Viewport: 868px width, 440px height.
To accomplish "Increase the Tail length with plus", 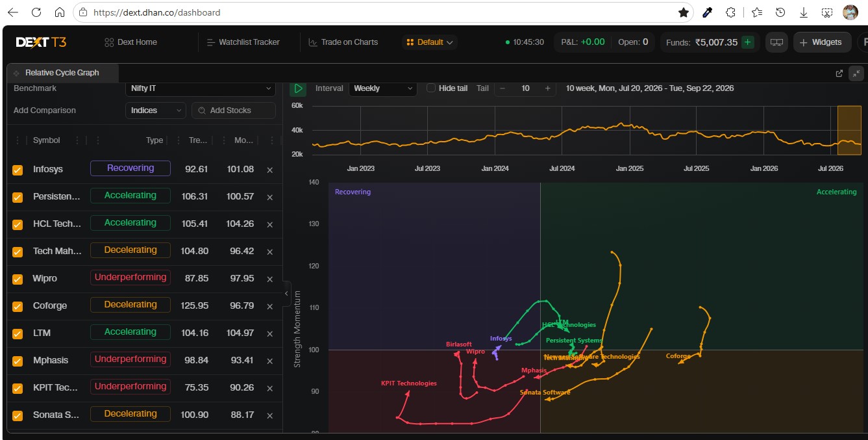I will coord(547,88).
